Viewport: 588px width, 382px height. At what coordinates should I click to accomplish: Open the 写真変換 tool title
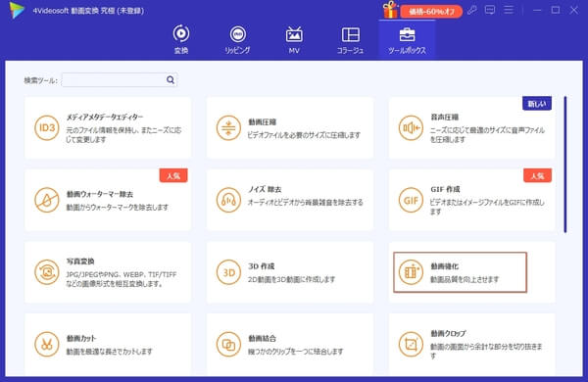tap(80, 262)
